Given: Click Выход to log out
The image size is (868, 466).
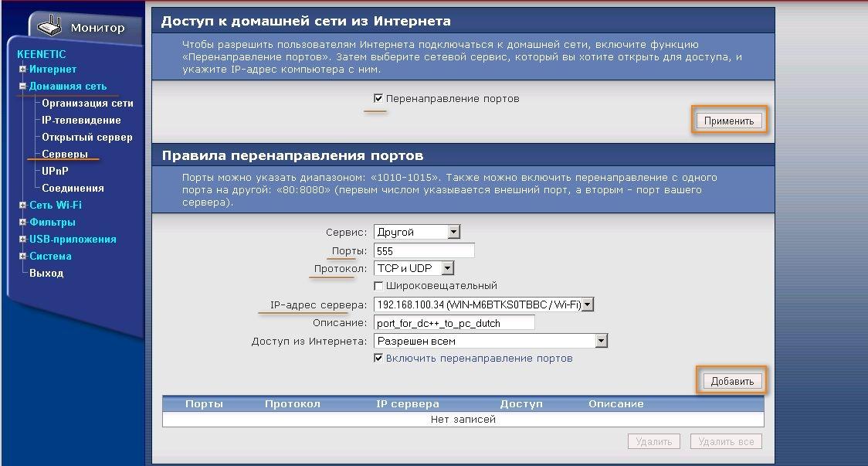Looking at the screenshot, I should tap(46, 273).
